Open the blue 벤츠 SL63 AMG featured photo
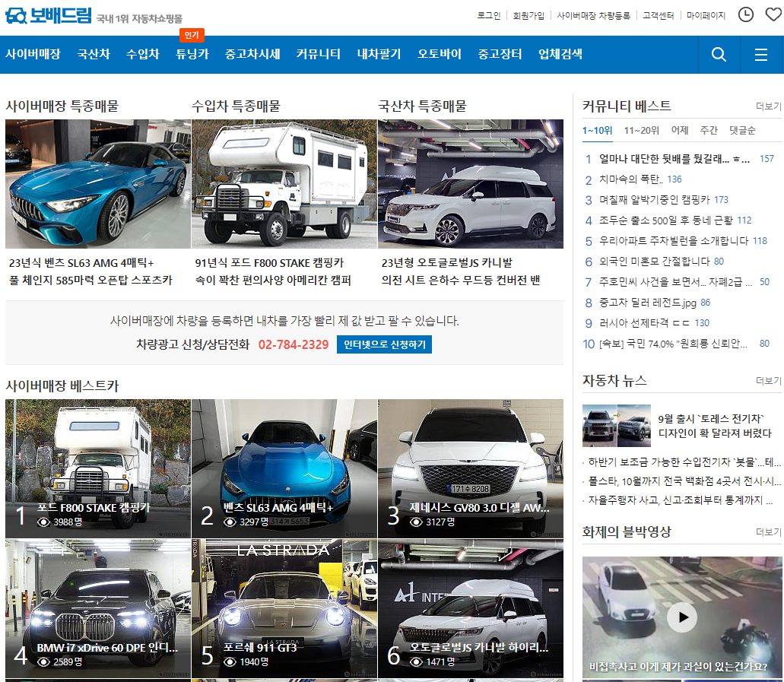 point(98,183)
